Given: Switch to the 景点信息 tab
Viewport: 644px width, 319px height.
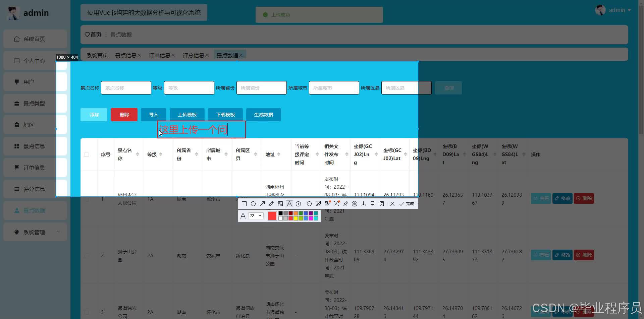Looking at the screenshot, I should (x=126, y=55).
